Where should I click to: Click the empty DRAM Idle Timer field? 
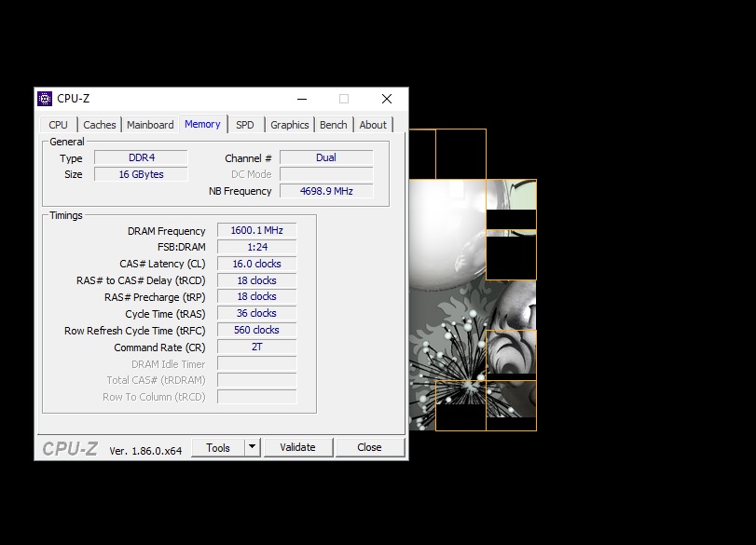click(257, 364)
